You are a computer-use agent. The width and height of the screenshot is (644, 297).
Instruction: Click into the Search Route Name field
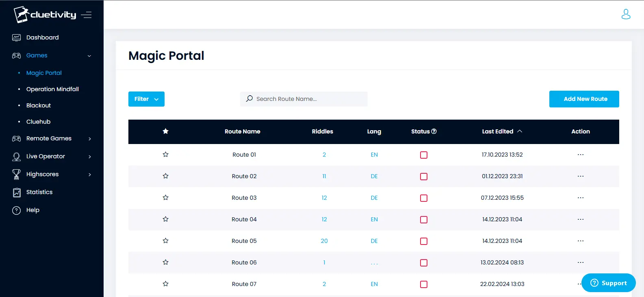309,99
